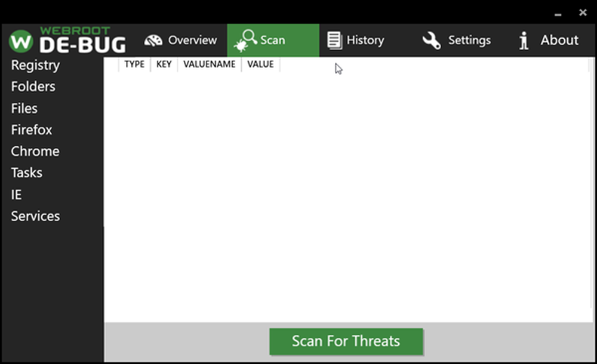
Task: Click the Webroot W logo icon
Action: pyautogui.click(x=21, y=41)
